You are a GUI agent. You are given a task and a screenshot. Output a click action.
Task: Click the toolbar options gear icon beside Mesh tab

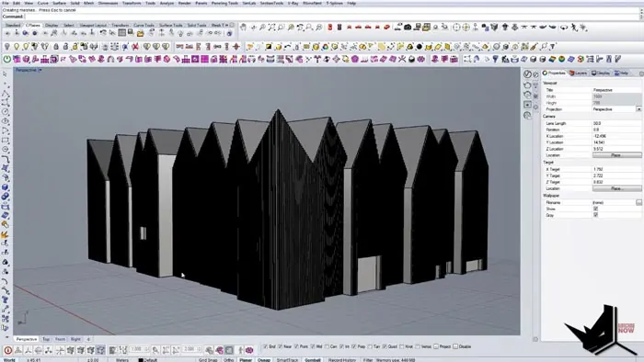[x=231, y=25]
